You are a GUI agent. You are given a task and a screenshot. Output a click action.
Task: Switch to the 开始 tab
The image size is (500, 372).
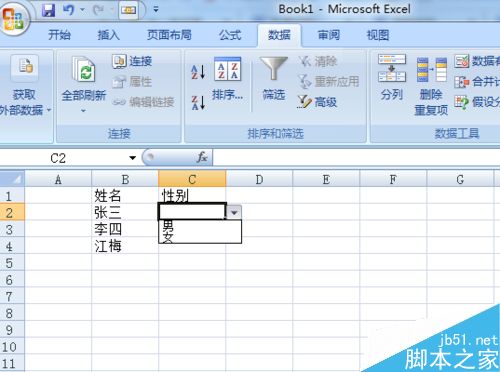(59, 35)
